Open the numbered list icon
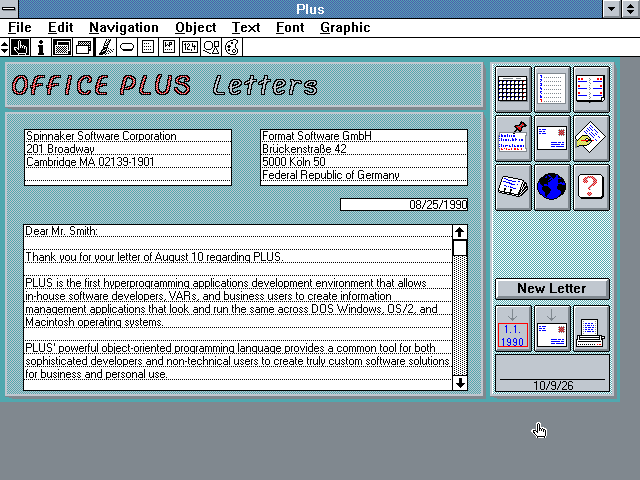This screenshot has width=640, height=480. (552, 89)
